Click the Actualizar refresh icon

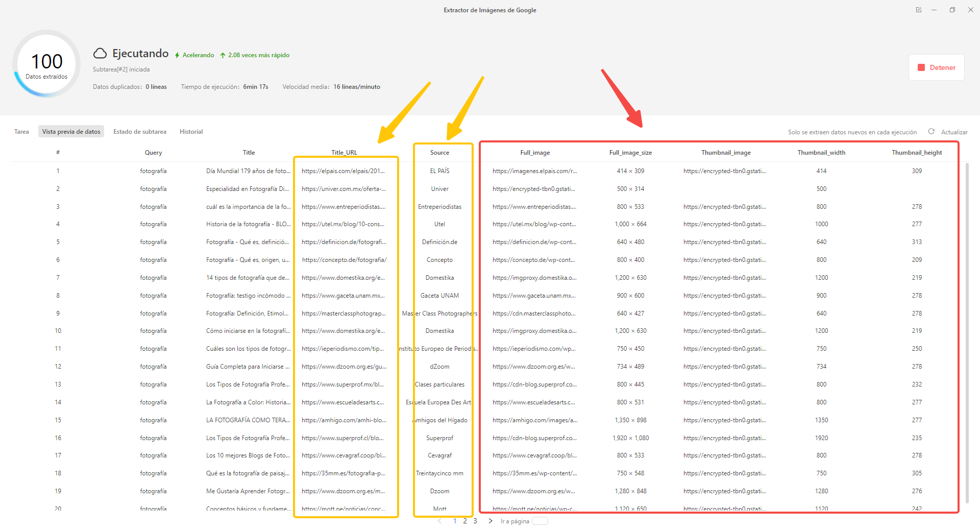[931, 132]
